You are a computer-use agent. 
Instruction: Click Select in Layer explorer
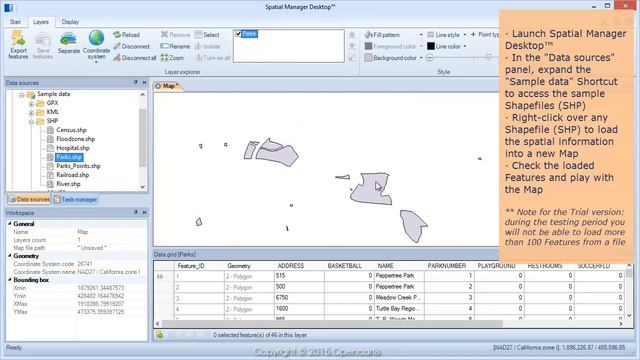[207, 35]
